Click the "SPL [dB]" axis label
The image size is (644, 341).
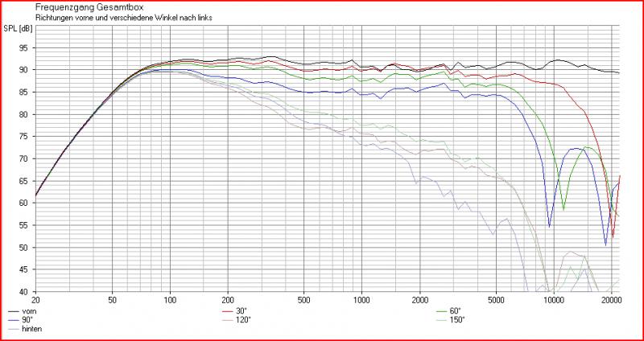pyautogui.click(x=18, y=28)
